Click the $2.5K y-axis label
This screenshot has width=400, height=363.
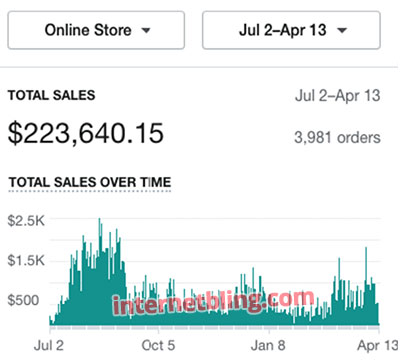26,221
